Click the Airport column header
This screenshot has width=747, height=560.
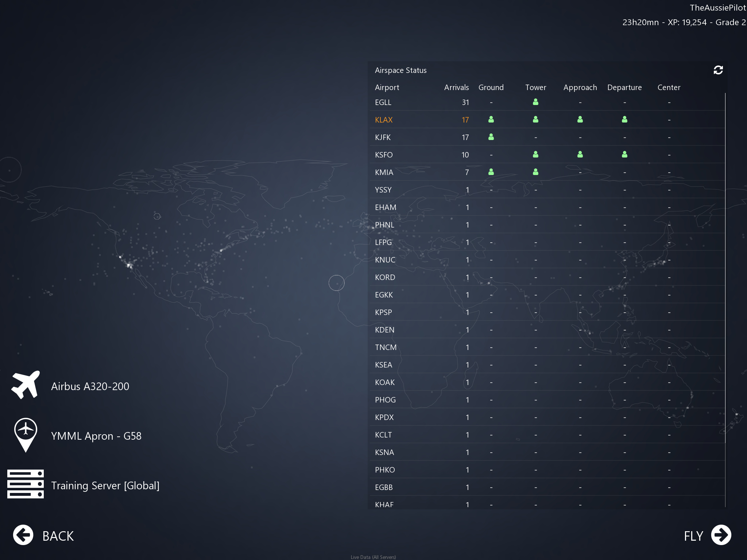387,87
